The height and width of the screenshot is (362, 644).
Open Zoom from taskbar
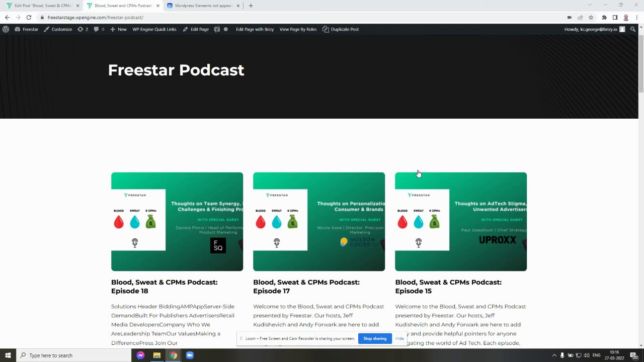point(190,355)
